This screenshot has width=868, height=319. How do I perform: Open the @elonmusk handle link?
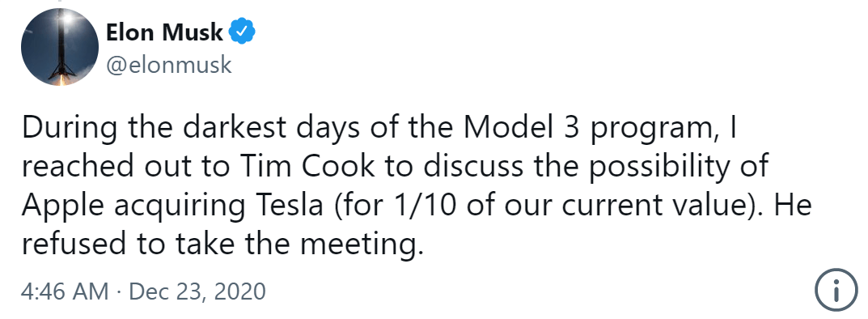click(168, 65)
